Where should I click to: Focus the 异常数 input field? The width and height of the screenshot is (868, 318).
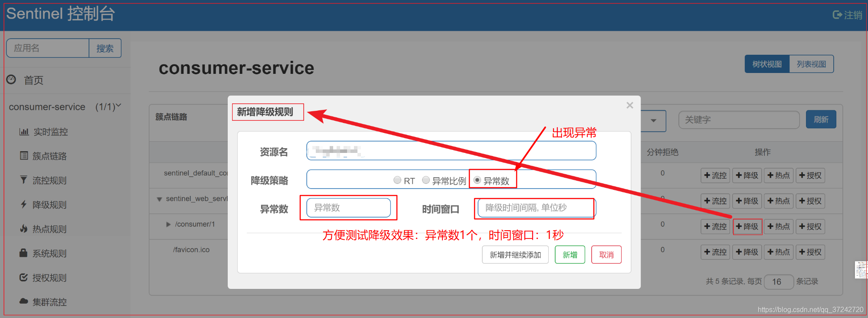pos(348,208)
